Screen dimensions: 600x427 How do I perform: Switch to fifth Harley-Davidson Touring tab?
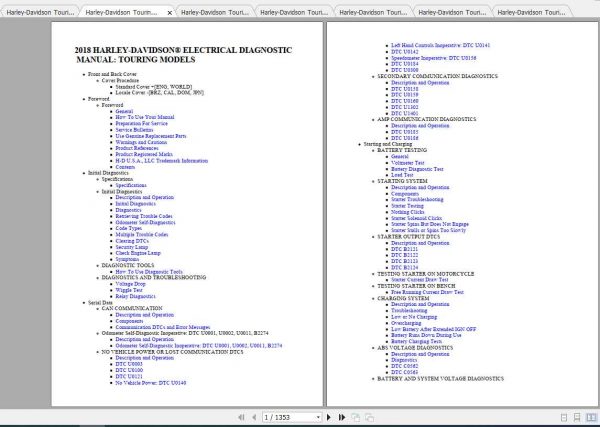coord(373,12)
